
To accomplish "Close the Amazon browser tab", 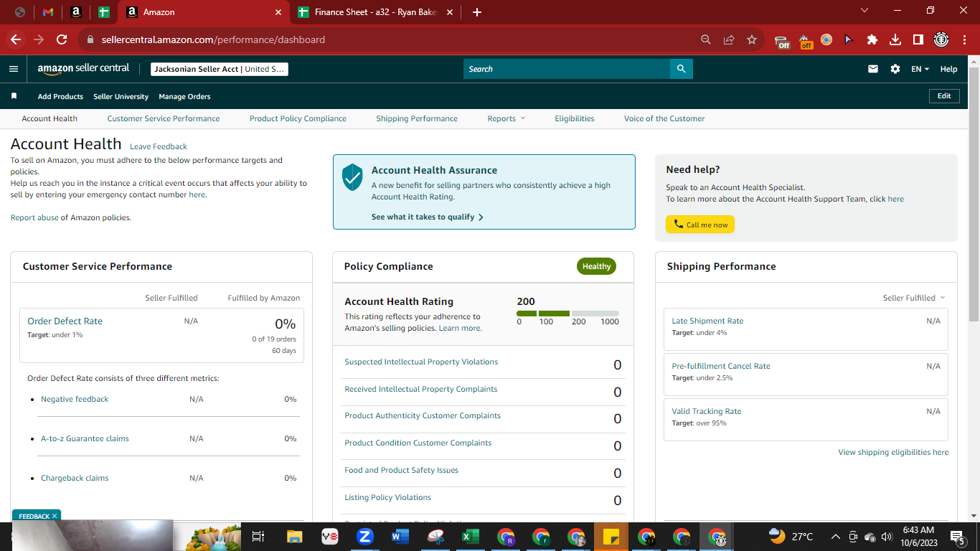I will coord(278,12).
